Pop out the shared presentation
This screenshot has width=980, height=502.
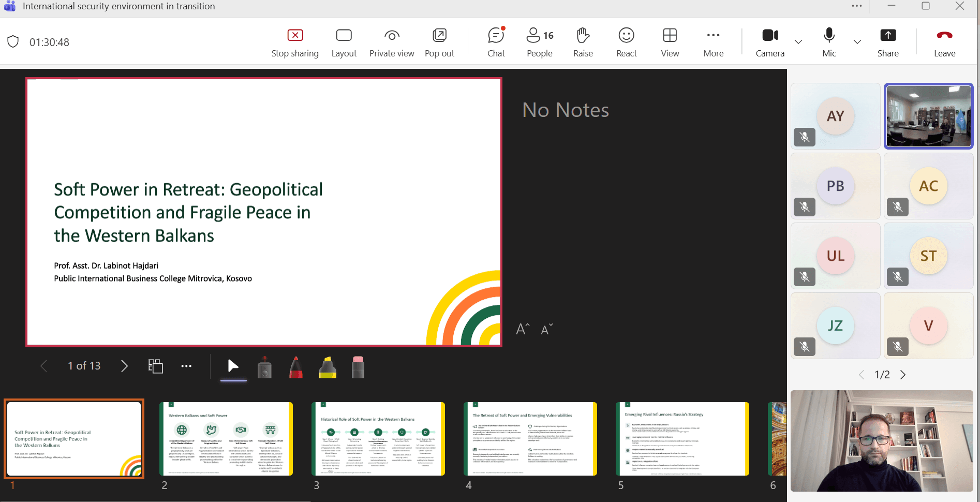point(439,42)
